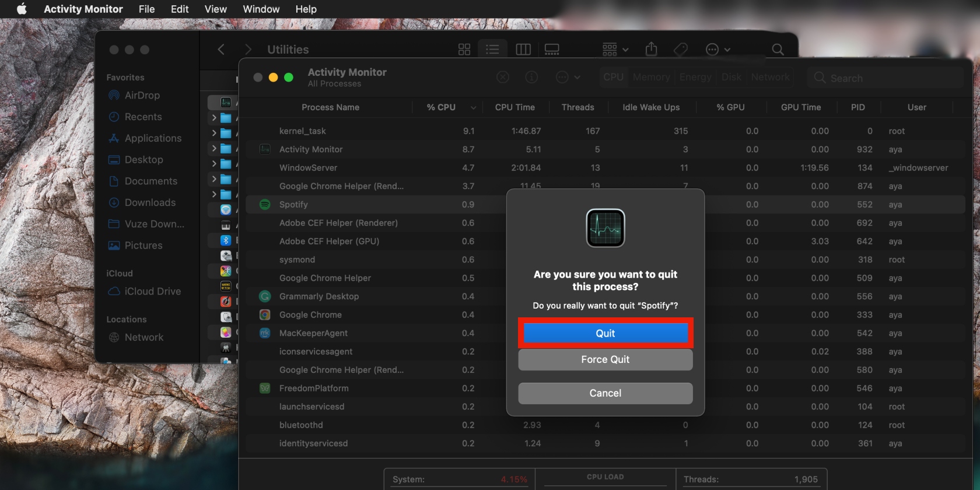Click the Activity Monitor Search field
Image resolution: width=980 pixels, height=490 pixels.
point(885,78)
